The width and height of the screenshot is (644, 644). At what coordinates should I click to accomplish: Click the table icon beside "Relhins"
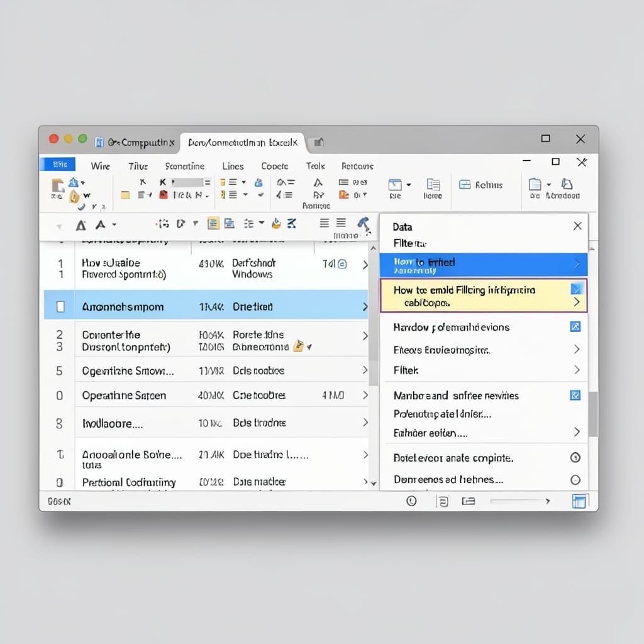465,185
